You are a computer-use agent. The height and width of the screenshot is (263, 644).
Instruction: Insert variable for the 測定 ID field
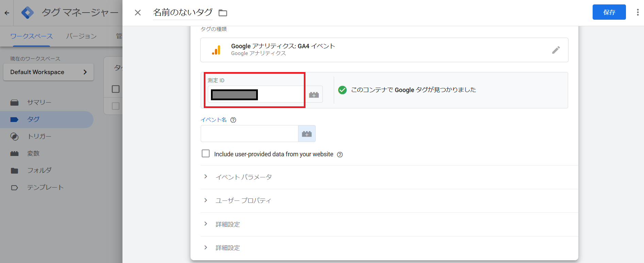pyautogui.click(x=314, y=94)
